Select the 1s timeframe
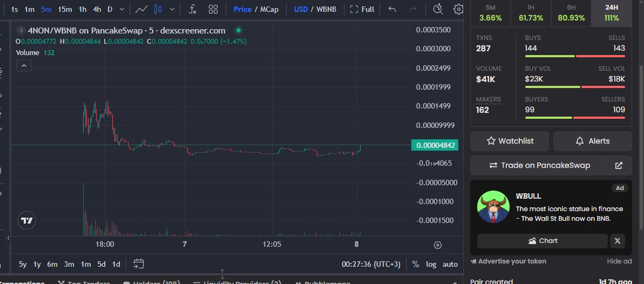 pyautogui.click(x=15, y=9)
